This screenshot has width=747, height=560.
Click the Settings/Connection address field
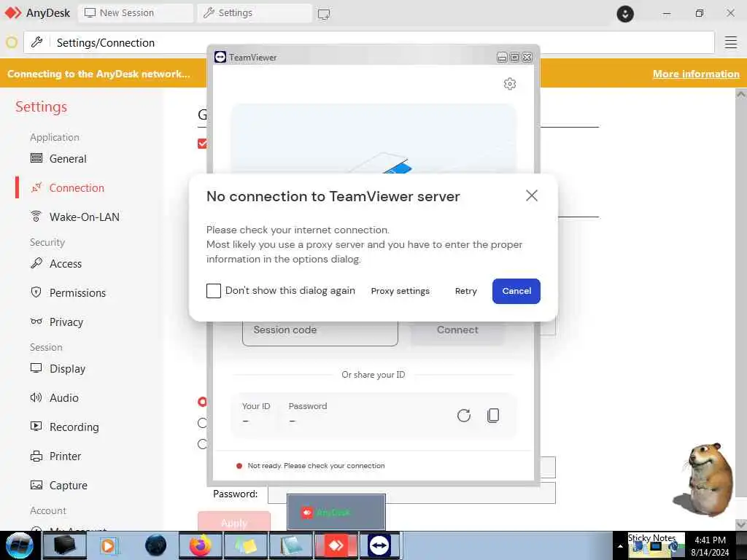click(369, 43)
